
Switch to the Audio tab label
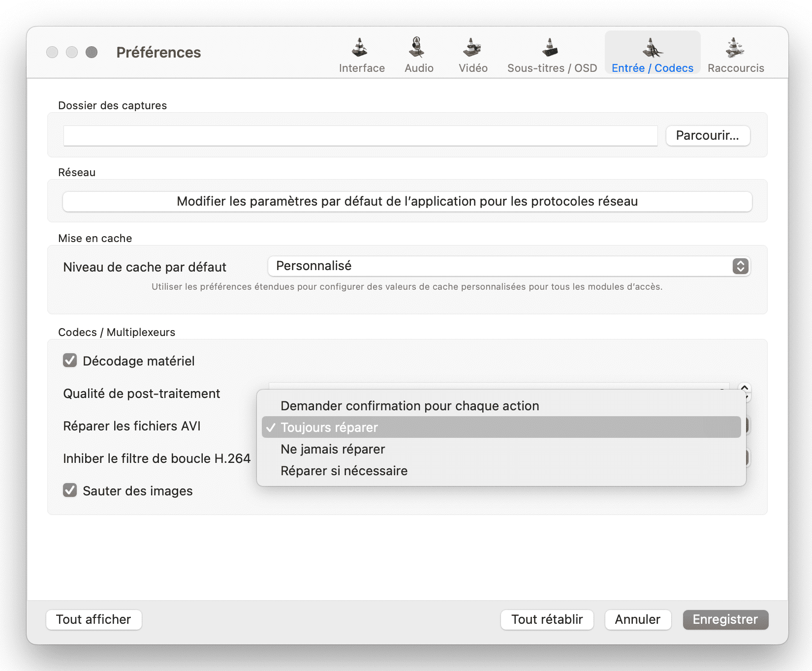click(419, 68)
